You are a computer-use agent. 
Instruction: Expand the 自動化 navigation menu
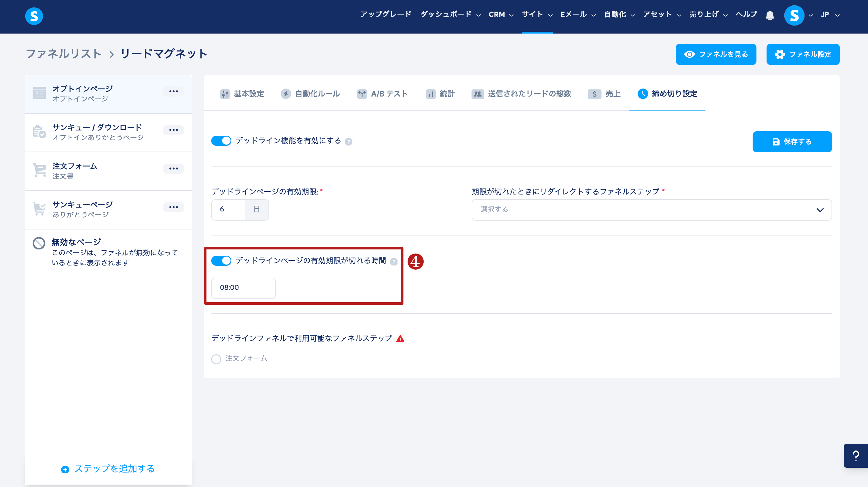(619, 15)
